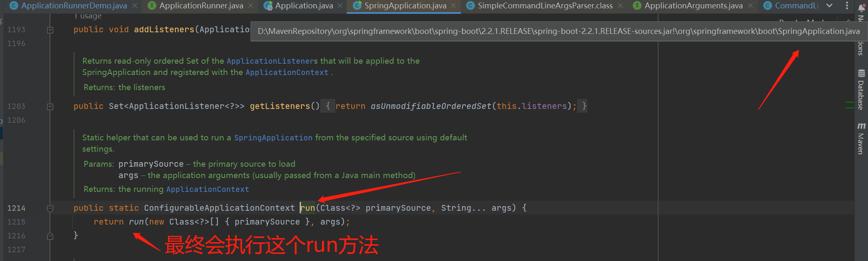The image size is (868, 261).
Task: Click the SpringApplication.java file path tooltip
Action: [559, 31]
